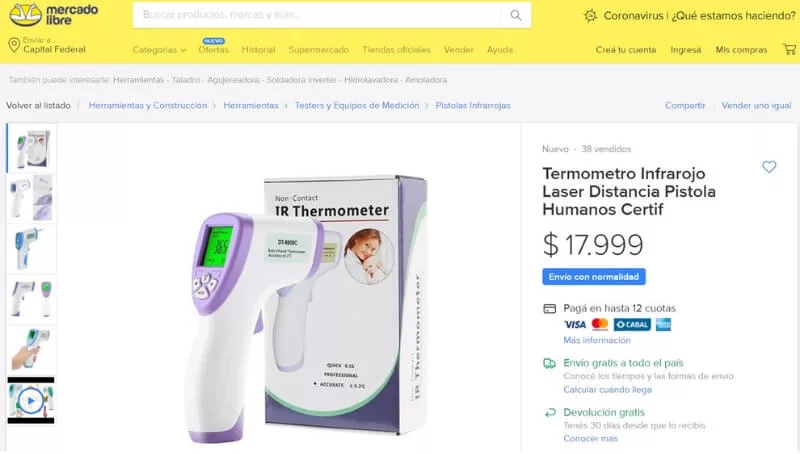The image size is (800, 454).
Task: Open Pistolas Infrarrojas breadcrumb
Action: pos(472,105)
